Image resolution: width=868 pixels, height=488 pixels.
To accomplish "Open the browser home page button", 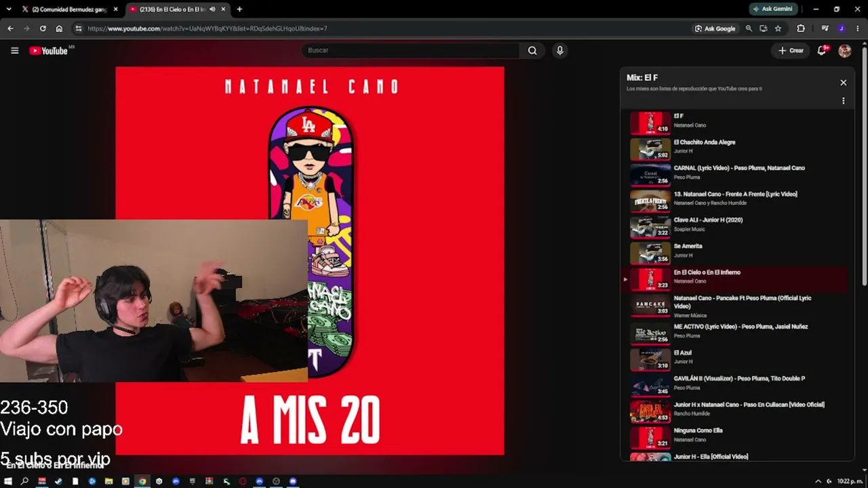I will click(59, 28).
